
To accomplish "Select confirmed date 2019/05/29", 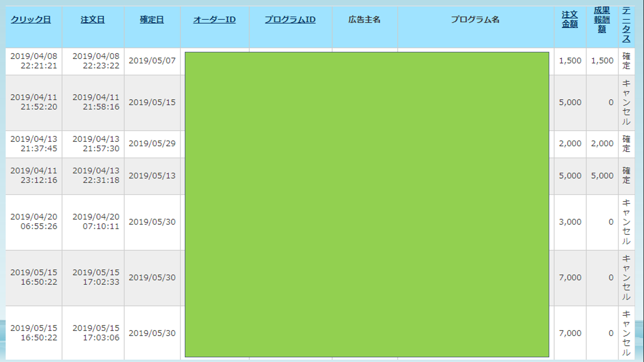I will pyautogui.click(x=152, y=144).
